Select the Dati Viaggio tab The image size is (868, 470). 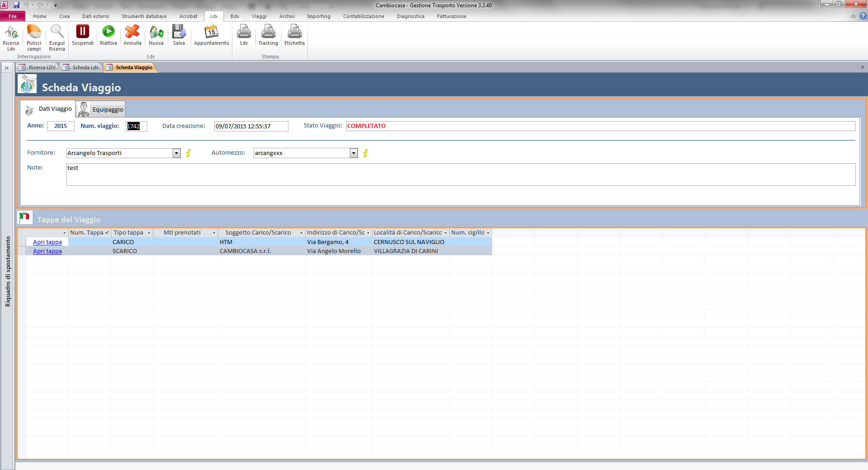[x=48, y=109]
